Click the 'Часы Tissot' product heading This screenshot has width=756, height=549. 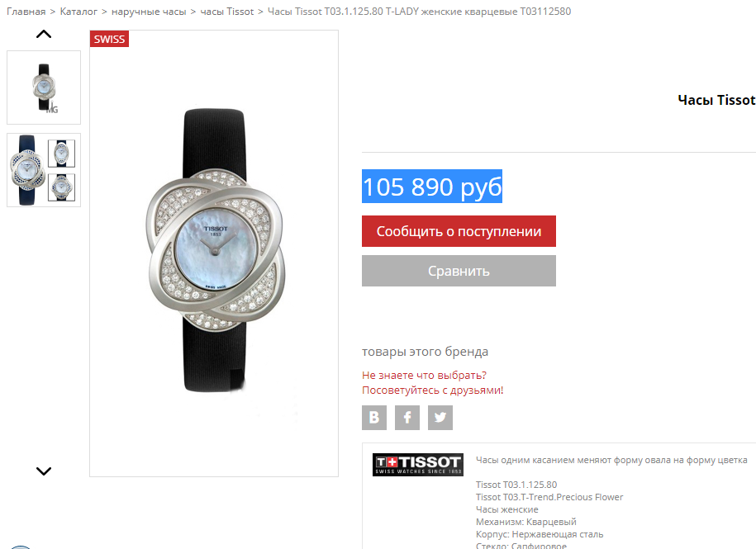point(716,100)
